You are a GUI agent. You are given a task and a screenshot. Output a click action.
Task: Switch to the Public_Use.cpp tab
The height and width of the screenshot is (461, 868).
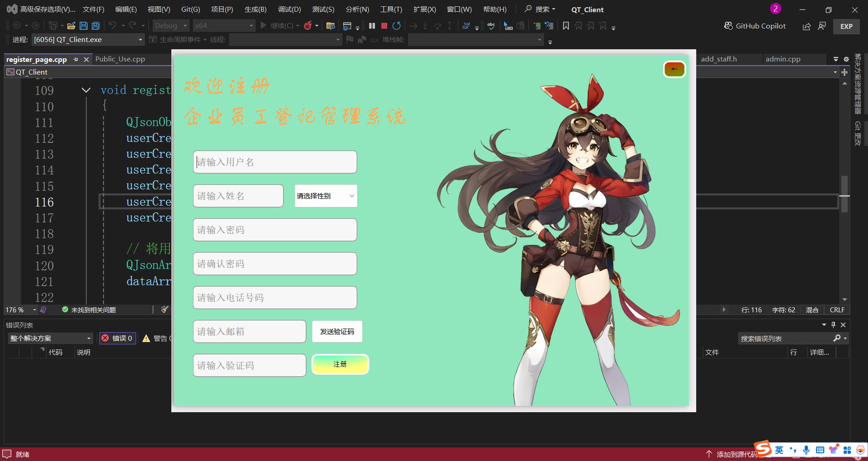point(120,59)
